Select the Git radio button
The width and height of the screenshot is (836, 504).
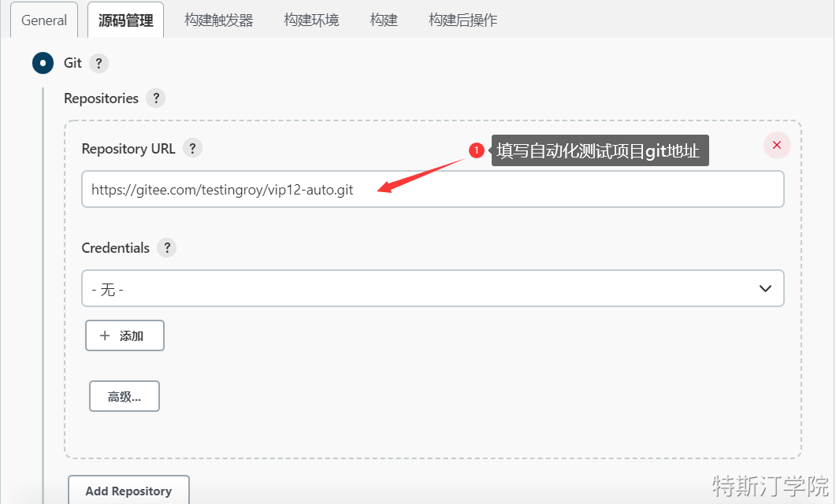(x=43, y=63)
